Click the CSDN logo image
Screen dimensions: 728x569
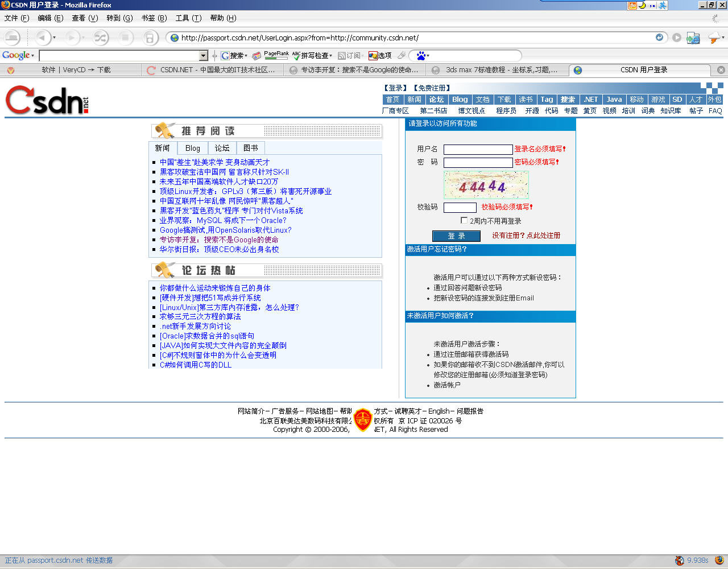click(x=47, y=100)
